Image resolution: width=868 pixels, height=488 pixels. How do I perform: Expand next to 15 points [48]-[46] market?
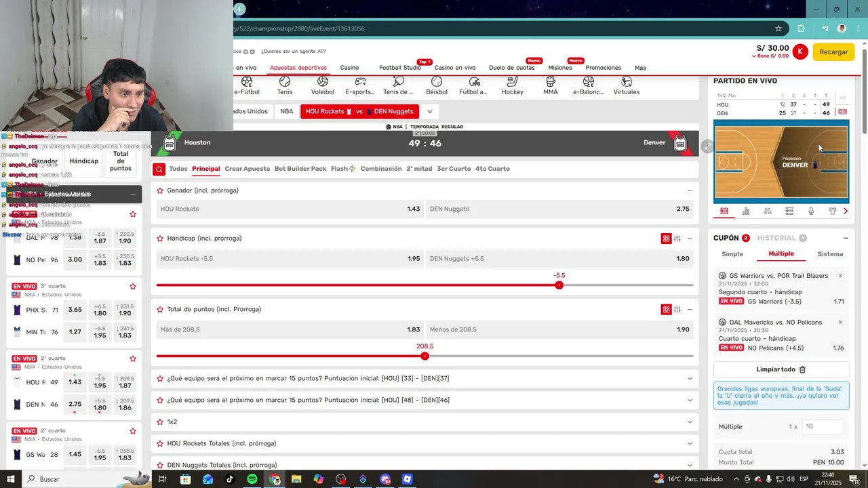pos(690,400)
